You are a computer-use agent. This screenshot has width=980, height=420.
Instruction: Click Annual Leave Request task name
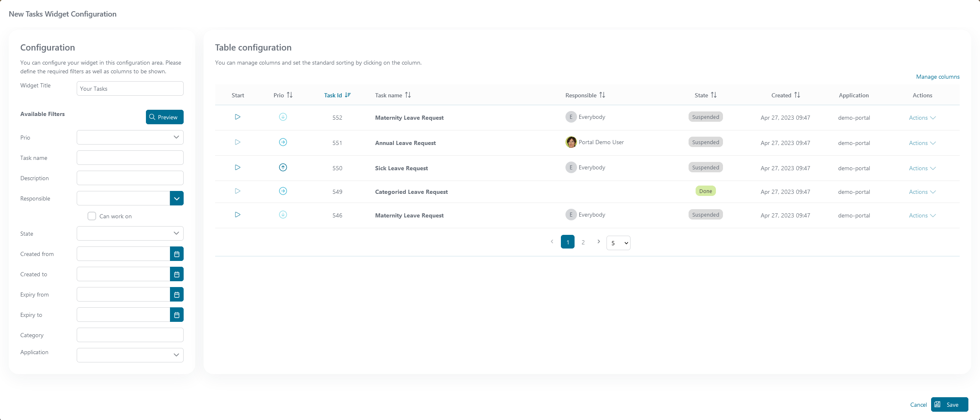click(405, 143)
